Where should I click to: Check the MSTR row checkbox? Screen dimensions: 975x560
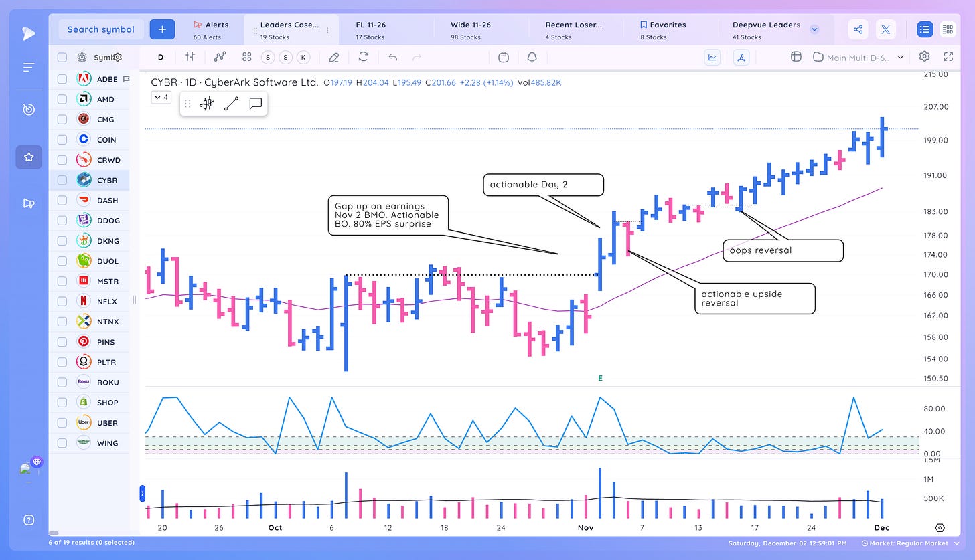pos(62,281)
